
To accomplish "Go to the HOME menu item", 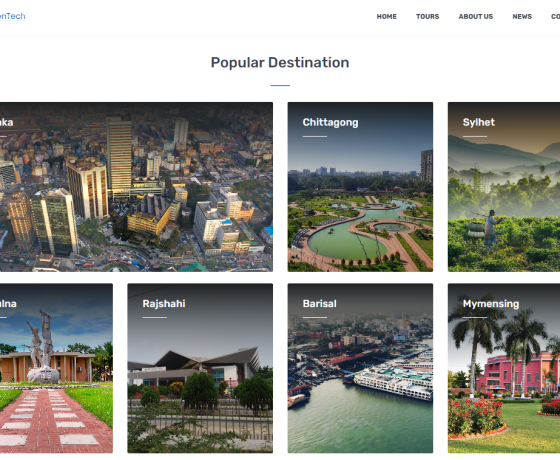I will click(x=386, y=16).
